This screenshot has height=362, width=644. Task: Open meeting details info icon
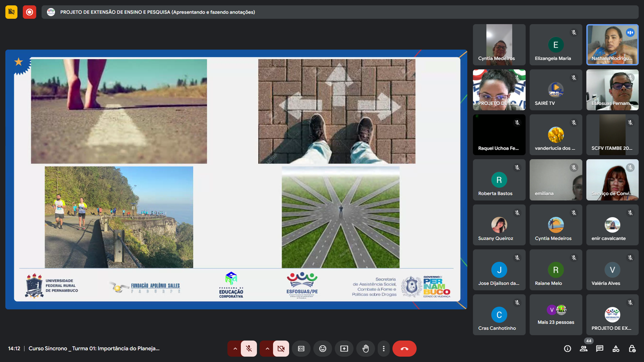coord(567,348)
